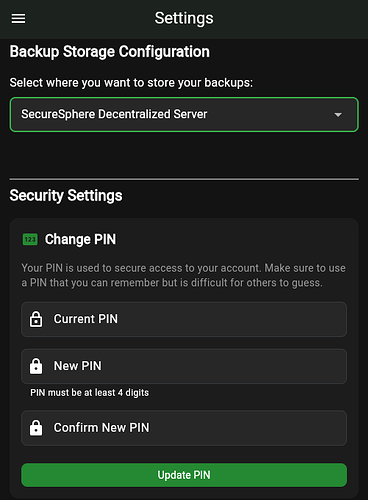
Task: Click the Change PIN heading
Action: 80,239
